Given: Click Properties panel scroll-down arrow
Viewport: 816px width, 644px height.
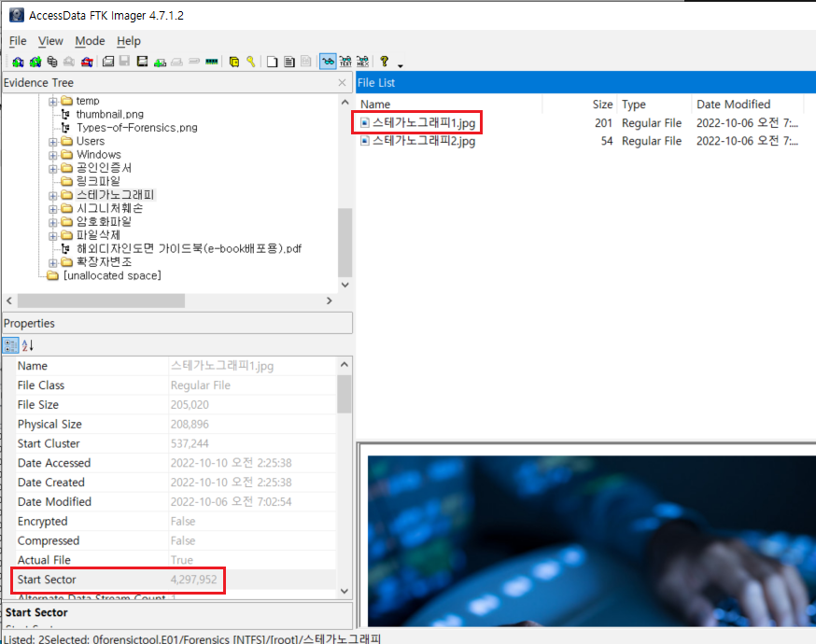Looking at the screenshot, I should pos(344,591).
